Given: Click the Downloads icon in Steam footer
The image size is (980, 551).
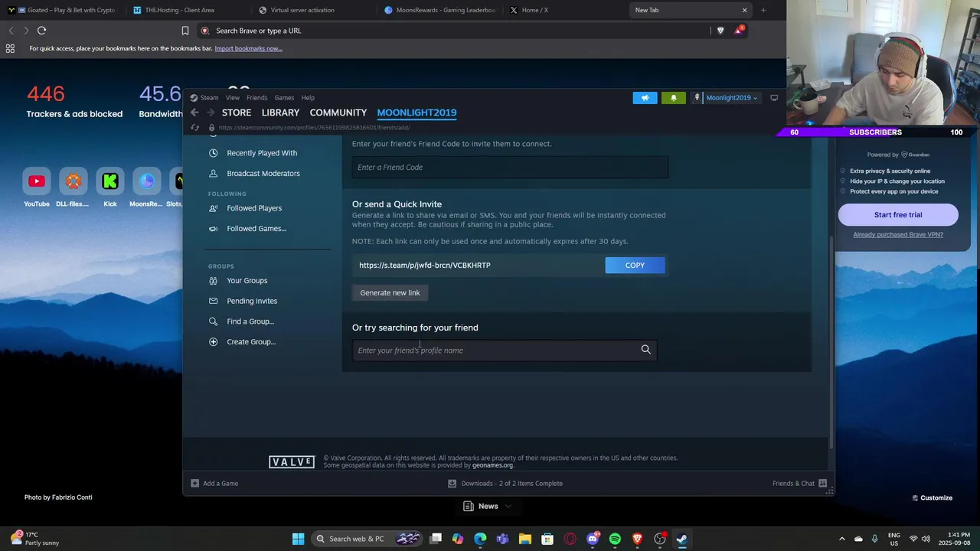Looking at the screenshot, I should tap(452, 484).
